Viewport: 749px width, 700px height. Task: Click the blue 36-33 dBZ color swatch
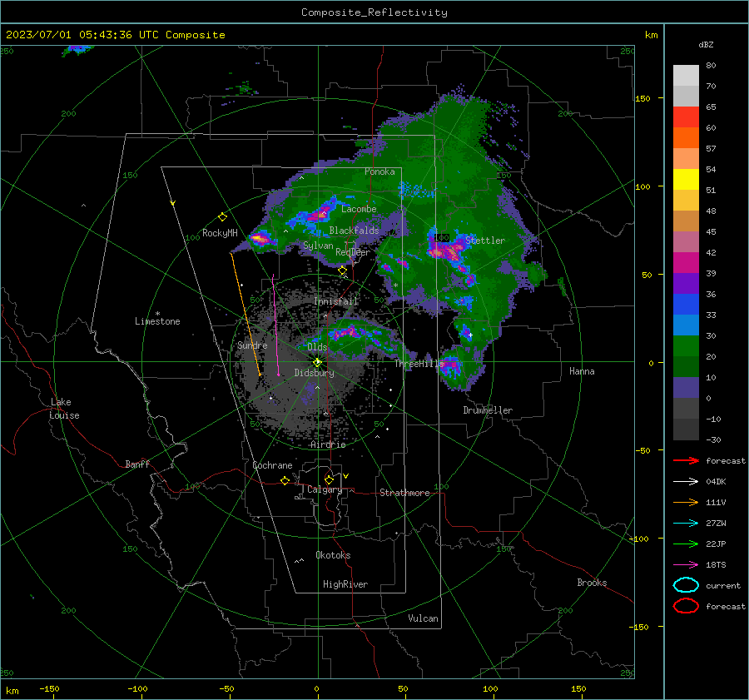(686, 305)
